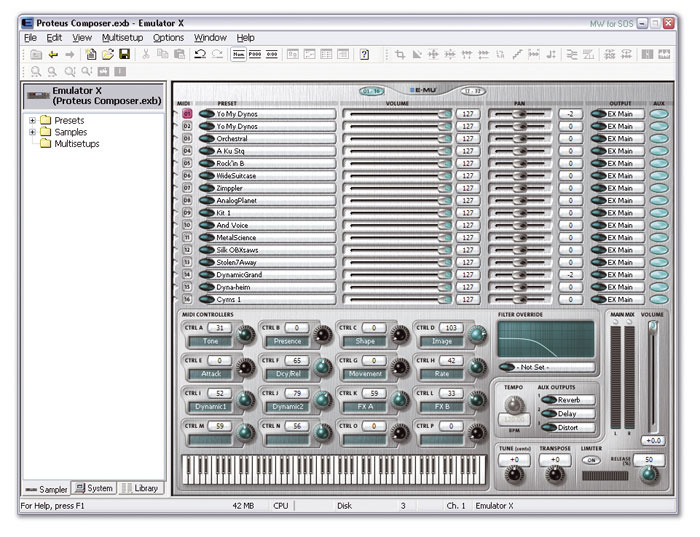Click the Open folder toolbar icon
Screen dimensions: 700x537
point(108,54)
